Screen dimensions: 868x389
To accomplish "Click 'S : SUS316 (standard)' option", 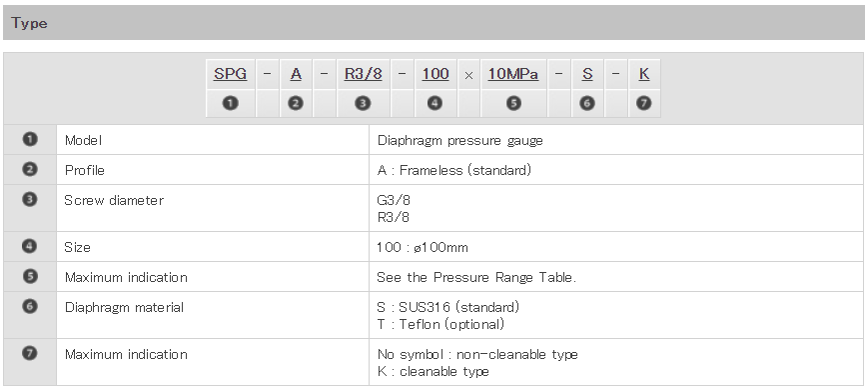I will click(x=448, y=307).
